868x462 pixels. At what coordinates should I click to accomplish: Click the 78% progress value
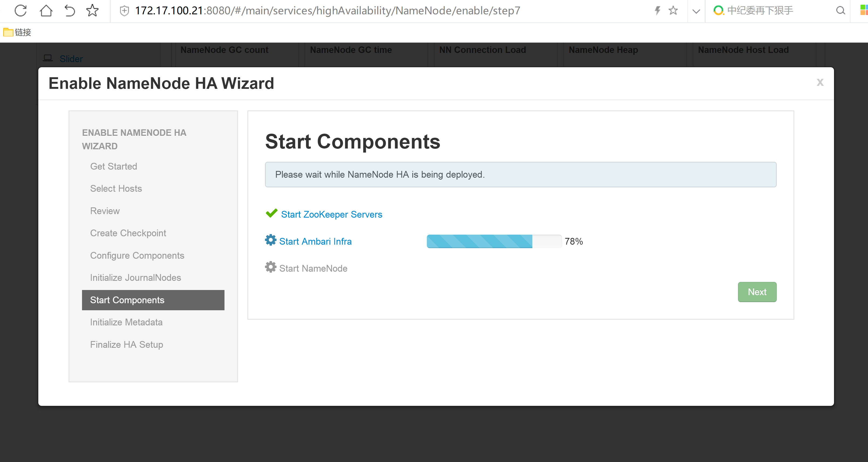[574, 241]
